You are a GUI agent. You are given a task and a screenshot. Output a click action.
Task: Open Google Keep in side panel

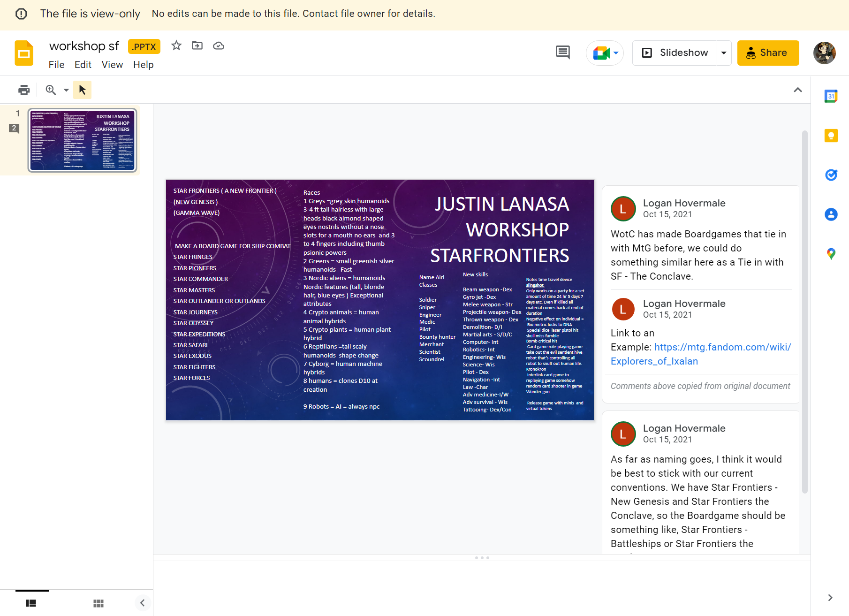click(x=831, y=136)
